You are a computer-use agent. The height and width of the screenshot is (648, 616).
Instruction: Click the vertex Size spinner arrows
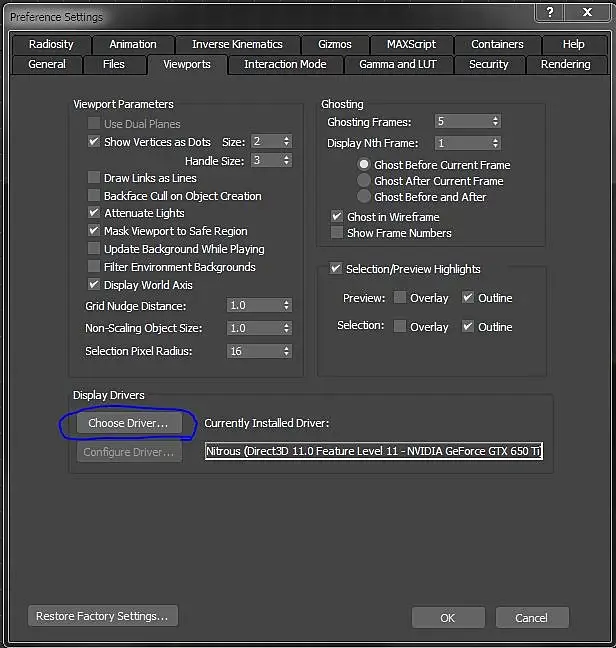click(286, 141)
